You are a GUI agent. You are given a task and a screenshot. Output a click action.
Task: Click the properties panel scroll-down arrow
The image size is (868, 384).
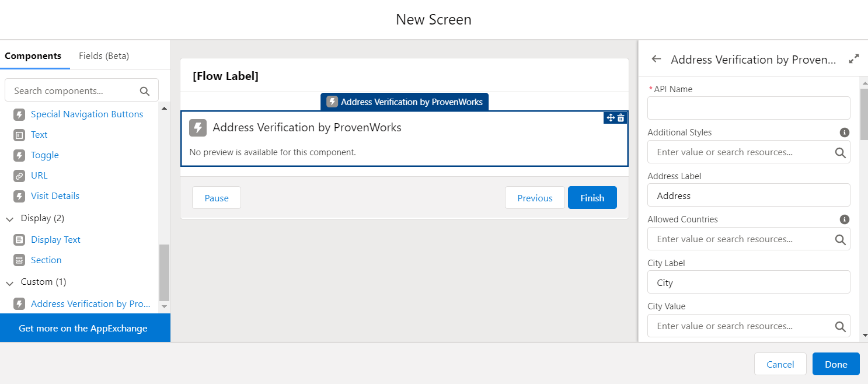(x=864, y=335)
